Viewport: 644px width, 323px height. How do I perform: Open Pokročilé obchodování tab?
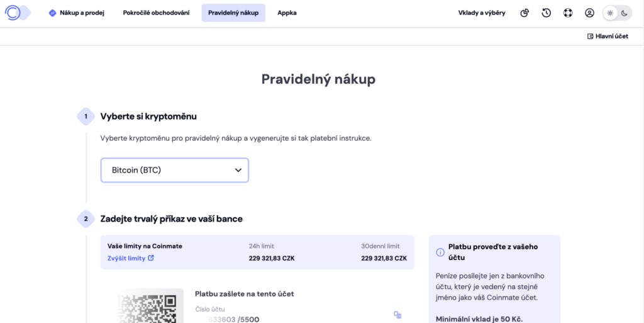[x=156, y=13]
